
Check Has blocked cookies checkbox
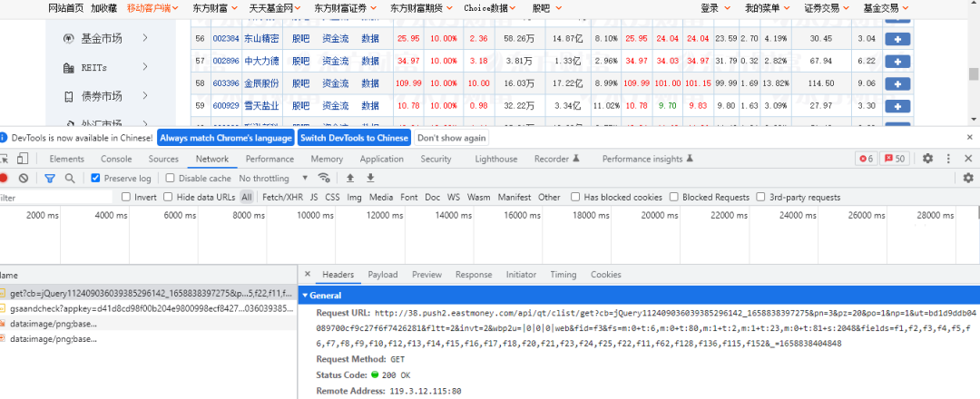click(575, 198)
